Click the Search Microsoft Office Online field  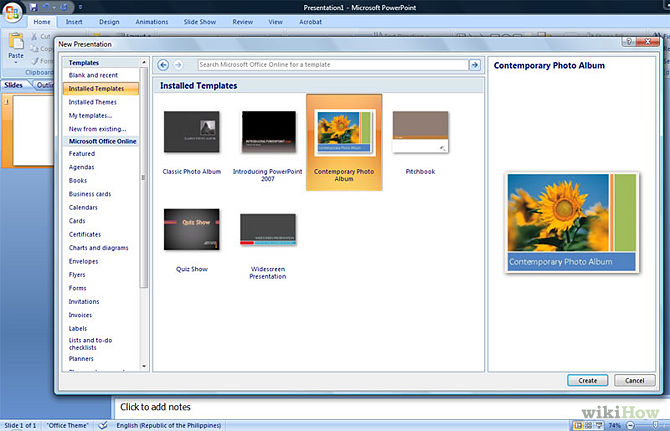point(332,65)
